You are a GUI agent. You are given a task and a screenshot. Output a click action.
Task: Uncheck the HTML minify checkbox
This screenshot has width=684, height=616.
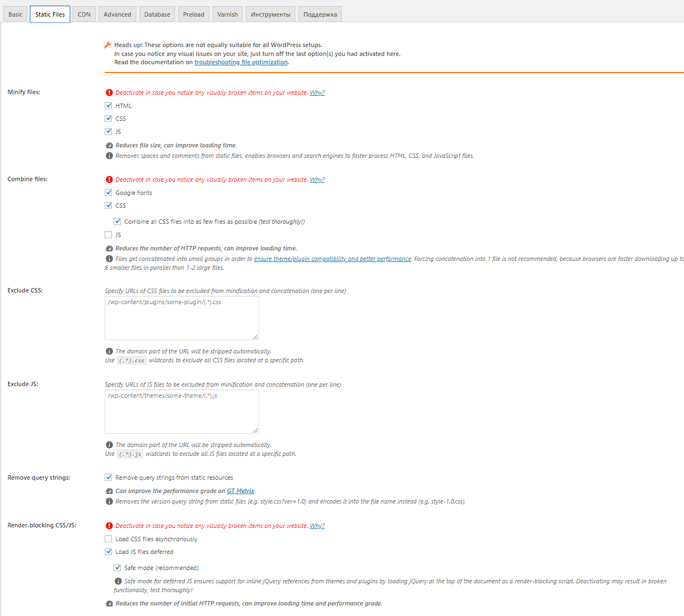(109, 105)
